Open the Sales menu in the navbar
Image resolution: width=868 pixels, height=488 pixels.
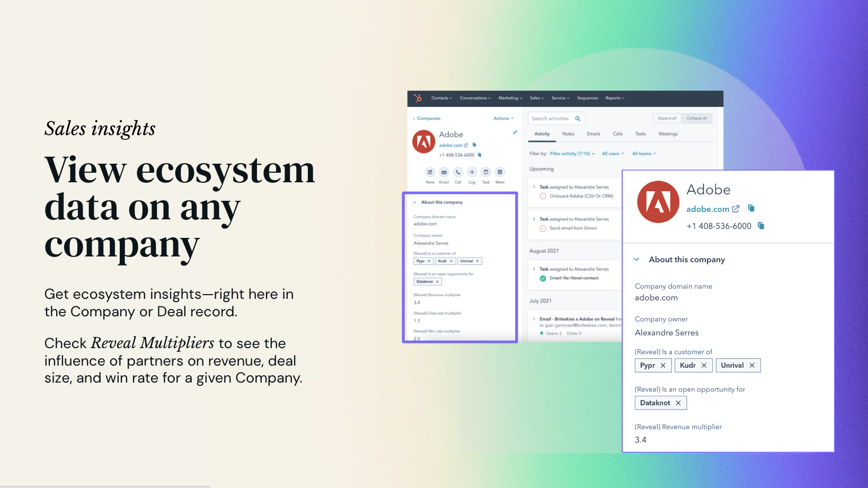tap(537, 98)
